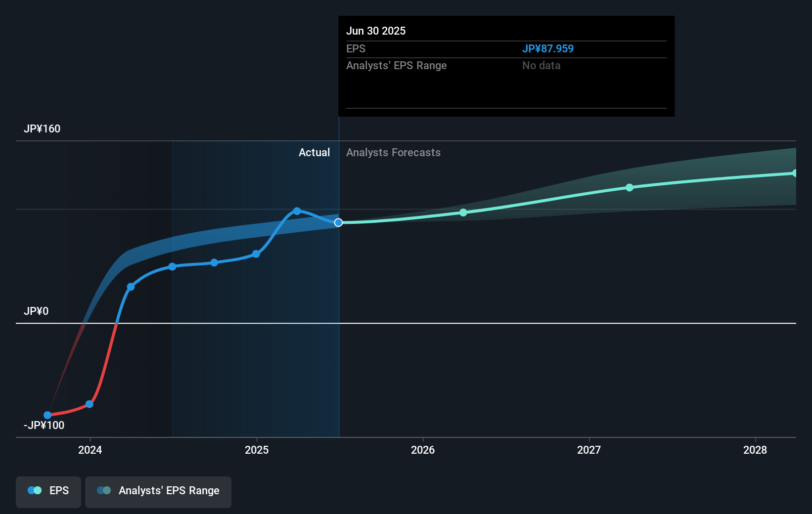Select the EPS value 'JP¥87.959' in the tooltip
Screen dimensions: 812x514
coord(548,48)
